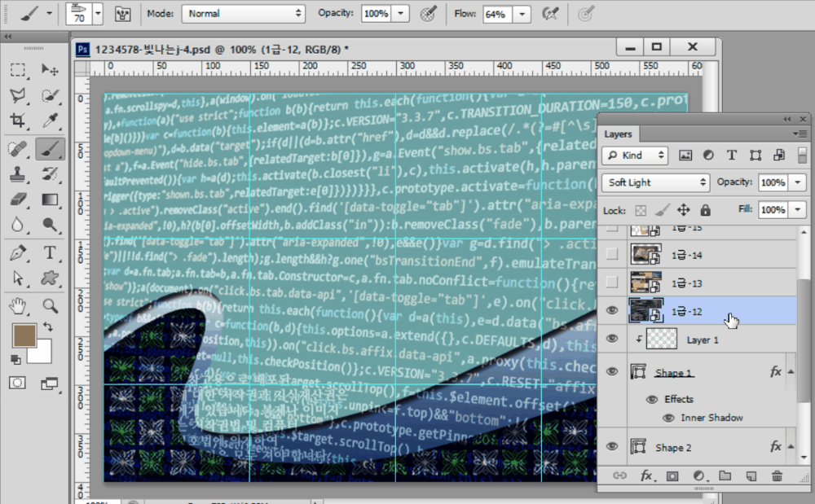Select the Horizontal Type tool
This screenshot has height=504, width=815.
(50, 253)
